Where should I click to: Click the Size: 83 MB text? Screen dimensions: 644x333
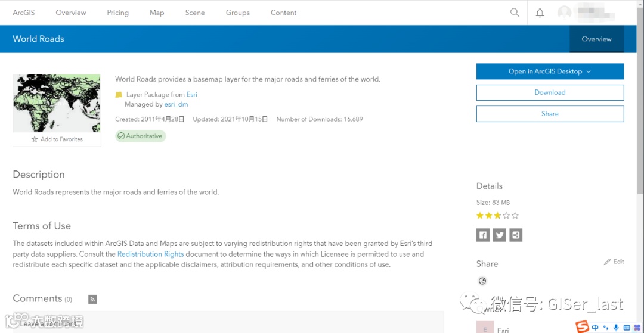point(493,202)
